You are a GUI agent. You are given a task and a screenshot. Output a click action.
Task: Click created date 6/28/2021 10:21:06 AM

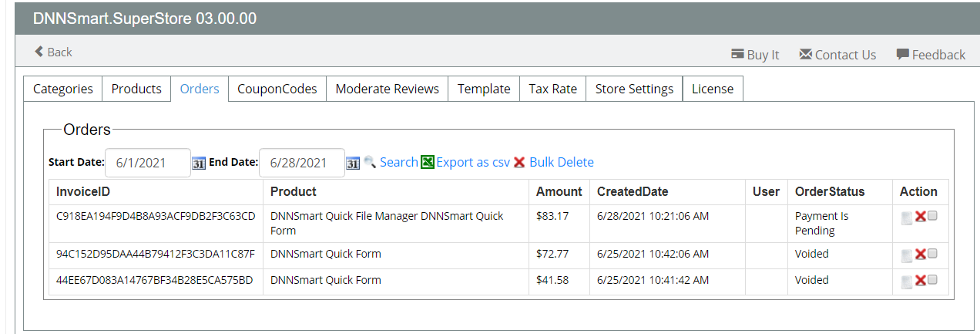(x=653, y=216)
